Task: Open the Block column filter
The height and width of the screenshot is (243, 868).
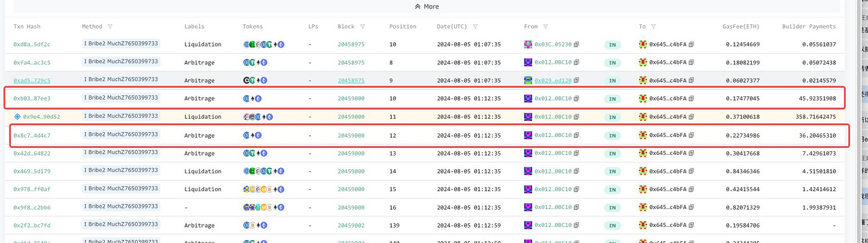Action: [362, 27]
